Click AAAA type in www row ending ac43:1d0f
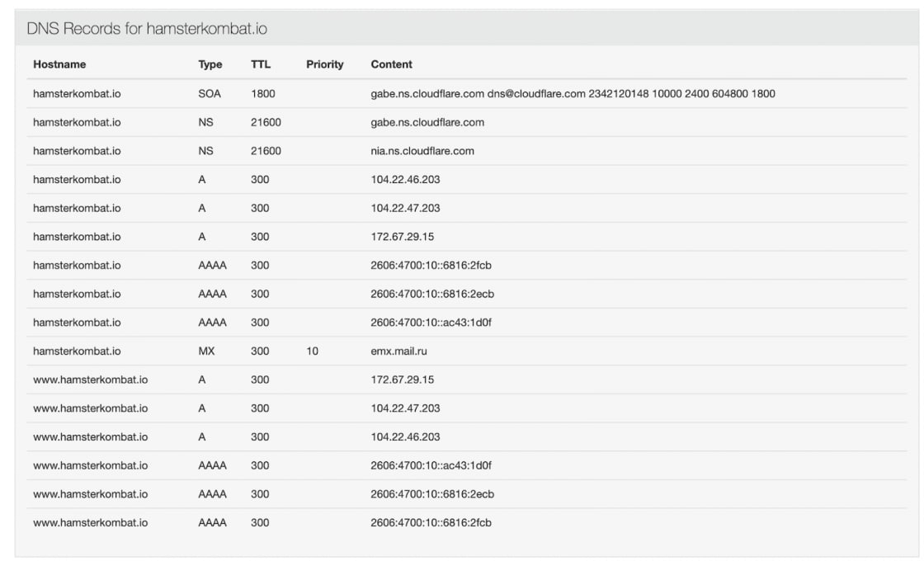Screen dimensions: 924x566 pyautogui.click(x=212, y=465)
